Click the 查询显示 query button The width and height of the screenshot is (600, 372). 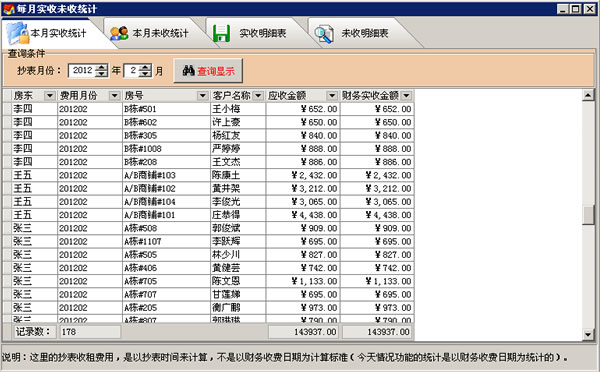pos(208,70)
